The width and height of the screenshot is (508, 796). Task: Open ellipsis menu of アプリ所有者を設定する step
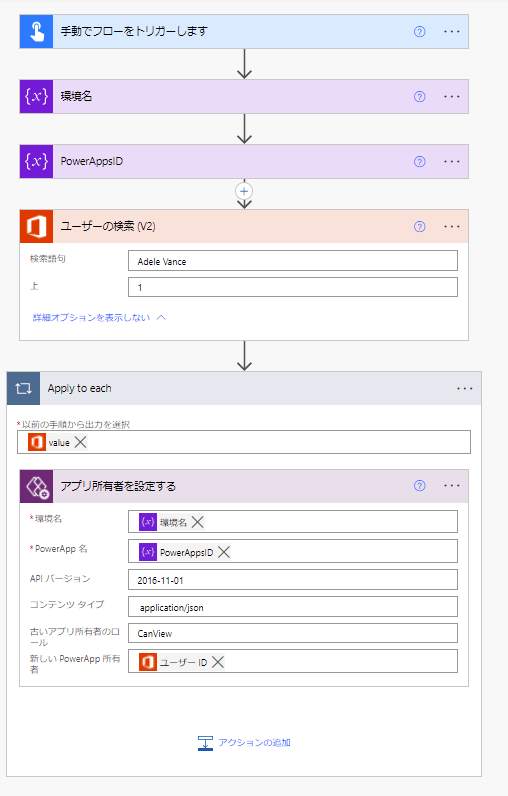tap(452, 486)
